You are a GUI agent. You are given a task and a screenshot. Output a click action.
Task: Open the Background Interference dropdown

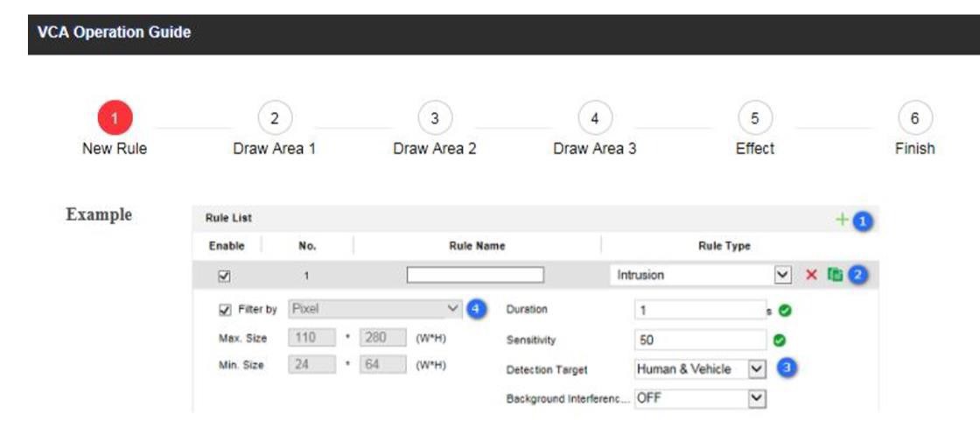pyautogui.click(x=701, y=398)
